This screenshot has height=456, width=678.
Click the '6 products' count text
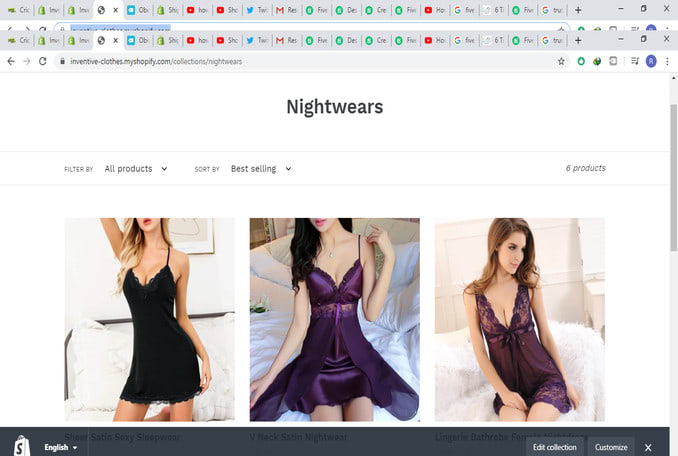(585, 168)
